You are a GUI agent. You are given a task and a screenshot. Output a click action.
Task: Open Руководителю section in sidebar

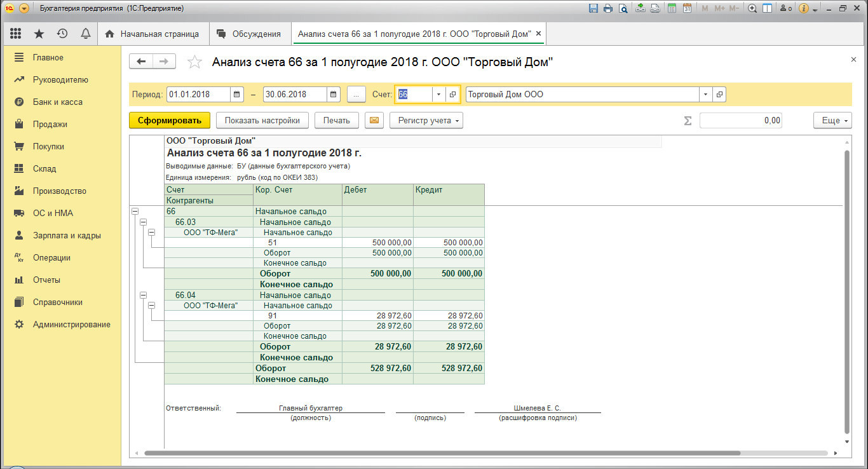tap(62, 79)
